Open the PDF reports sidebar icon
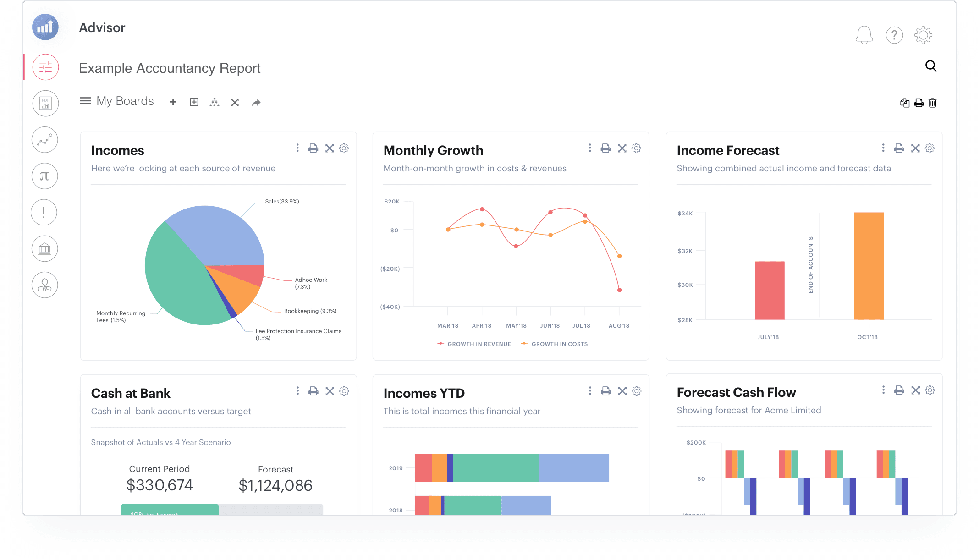 click(45, 104)
